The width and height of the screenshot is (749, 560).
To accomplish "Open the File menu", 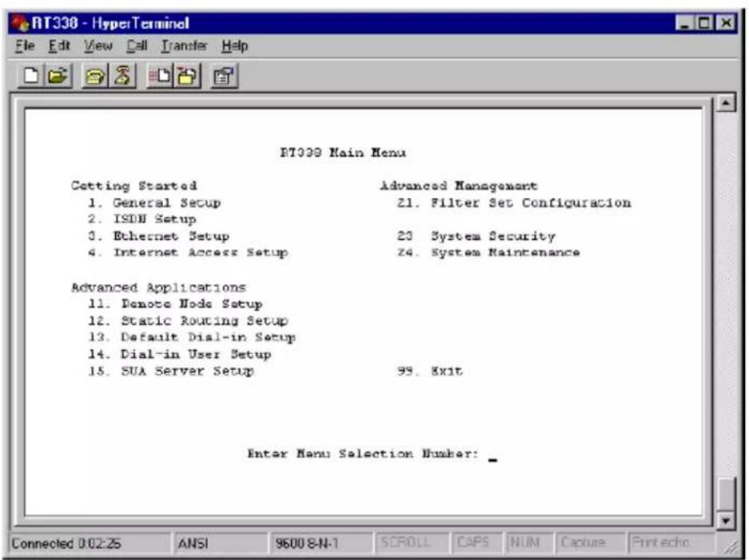I will (x=25, y=46).
